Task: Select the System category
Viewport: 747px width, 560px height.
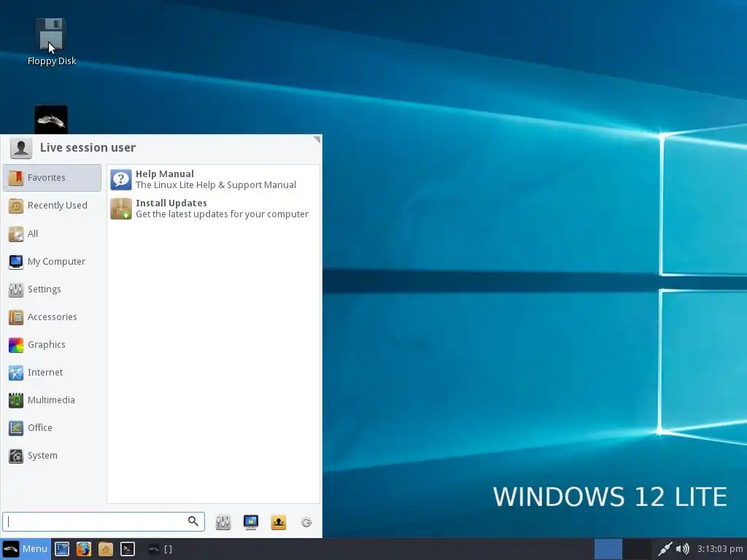Action: pos(52,456)
